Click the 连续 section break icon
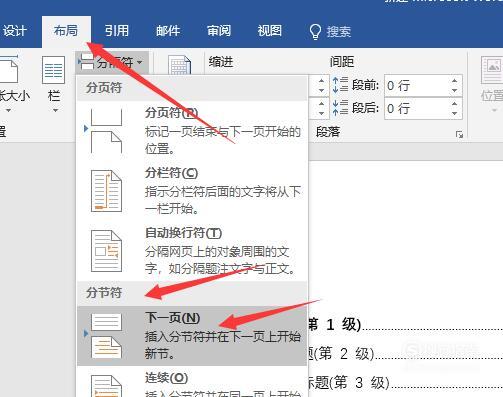This screenshot has height=397, width=503. coord(106,386)
